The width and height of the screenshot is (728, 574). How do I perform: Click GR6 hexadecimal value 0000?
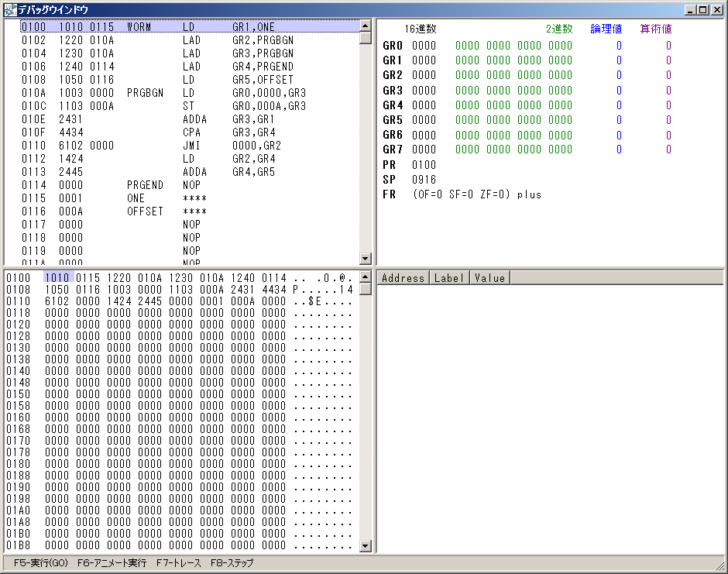pos(424,135)
